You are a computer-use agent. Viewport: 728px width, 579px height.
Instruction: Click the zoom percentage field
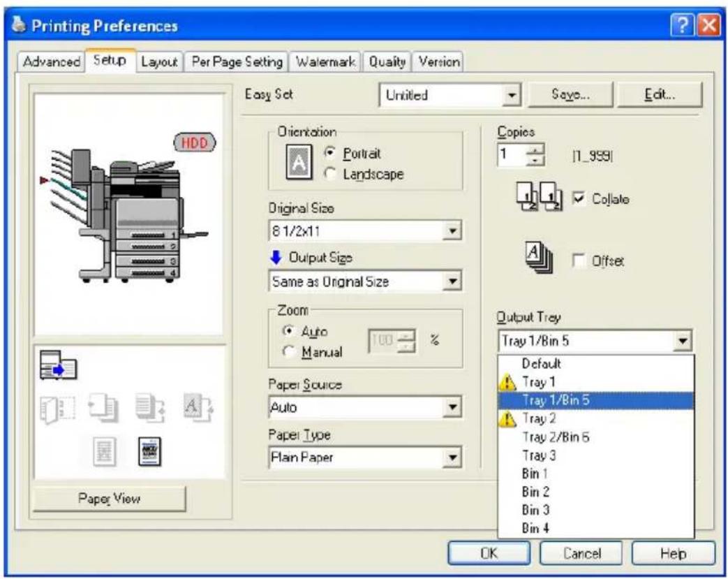pos(383,341)
